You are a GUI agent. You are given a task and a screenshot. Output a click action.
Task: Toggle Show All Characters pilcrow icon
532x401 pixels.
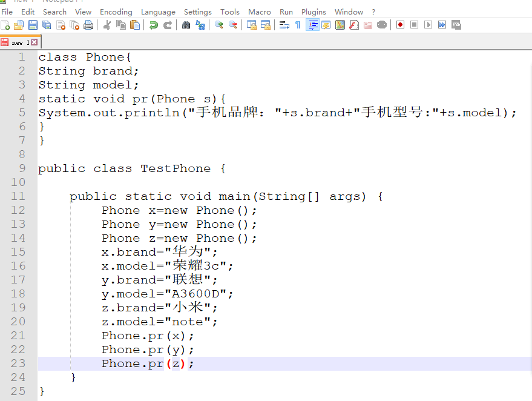(298, 25)
